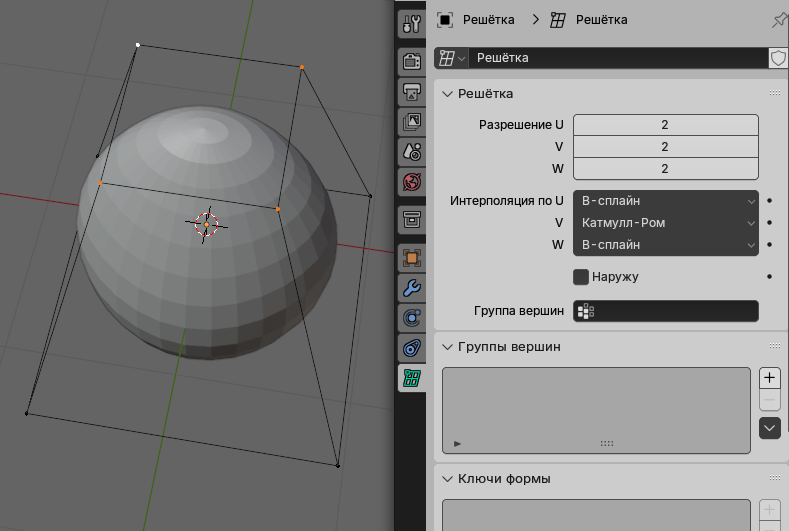
Task: Click the vertex group list resize grip
Action: [x=607, y=444]
